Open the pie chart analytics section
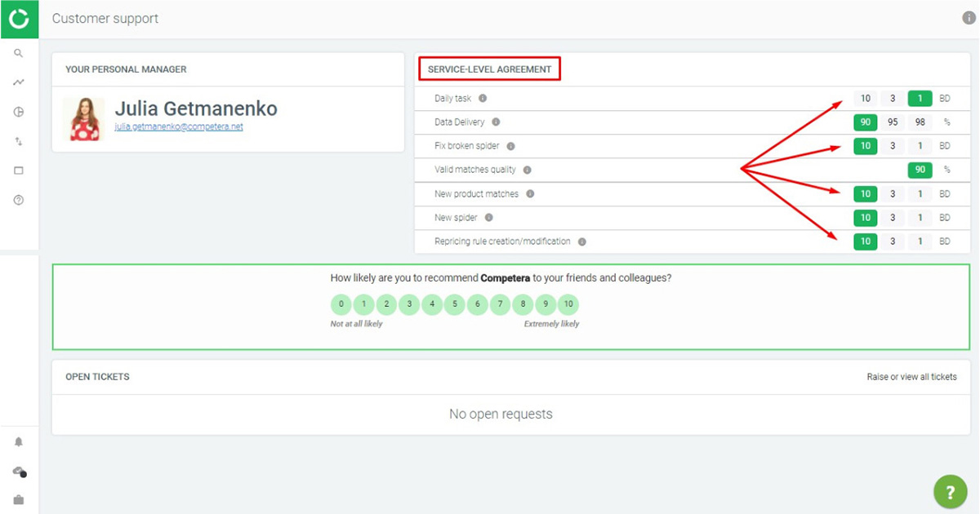The image size is (980, 514). (20, 112)
